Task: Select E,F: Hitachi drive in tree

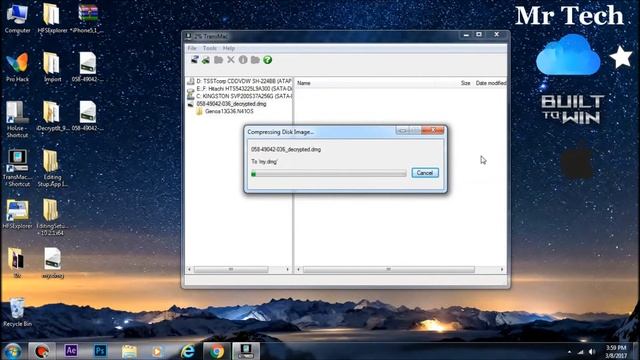Action: (240, 89)
